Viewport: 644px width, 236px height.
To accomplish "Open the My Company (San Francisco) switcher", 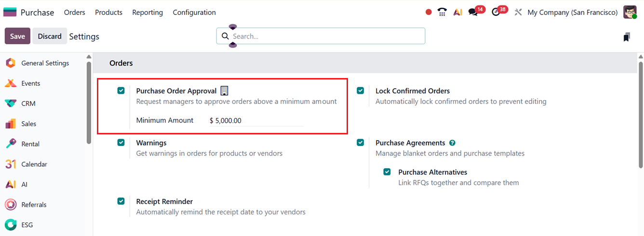I will (x=572, y=13).
